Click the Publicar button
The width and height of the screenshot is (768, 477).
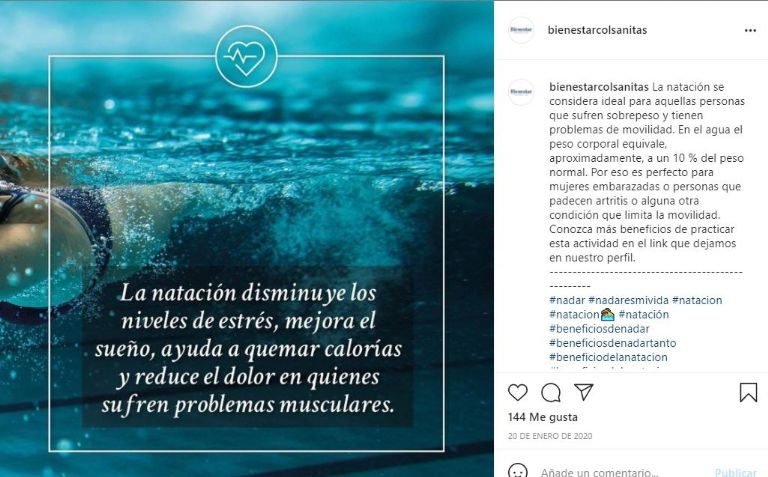(736, 473)
